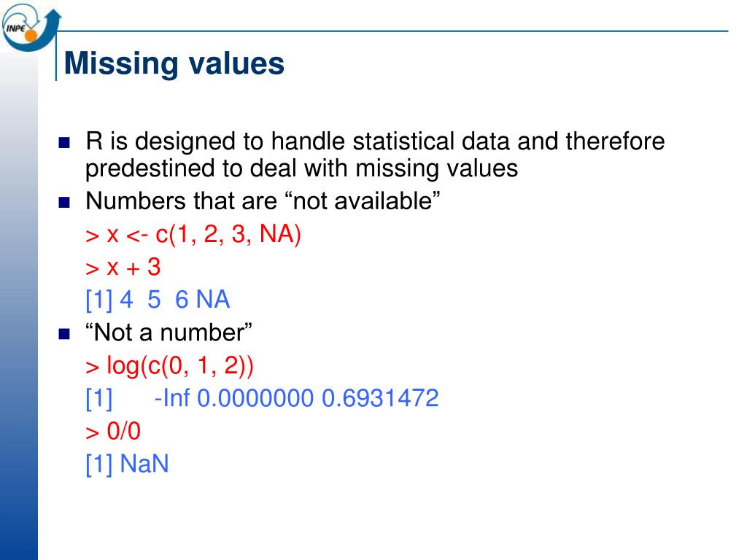Click the quoted text 'Not a number'
The image size is (747, 560).
(169, 332)
